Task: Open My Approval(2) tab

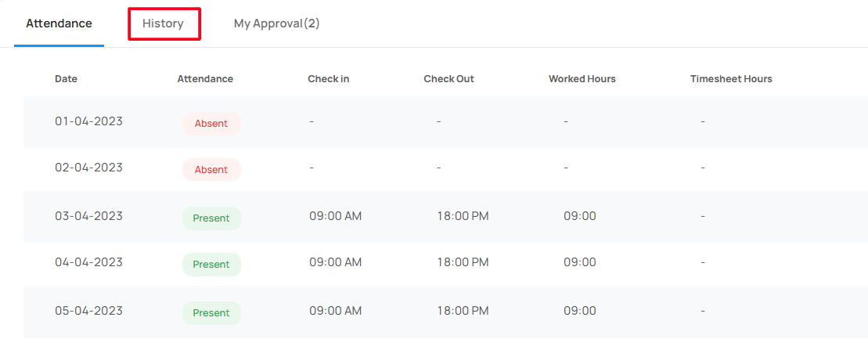Action: [x=277, y=23]
